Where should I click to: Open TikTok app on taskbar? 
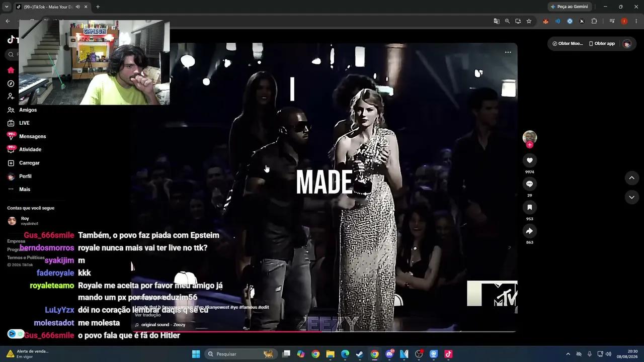(448, 354)
